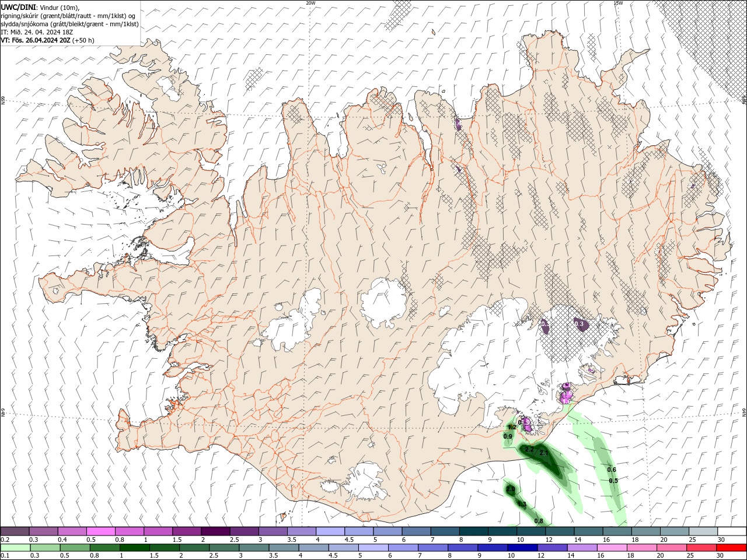Click the 0.3 snow value northeast of Vatnajökull

tap(578, 323)
